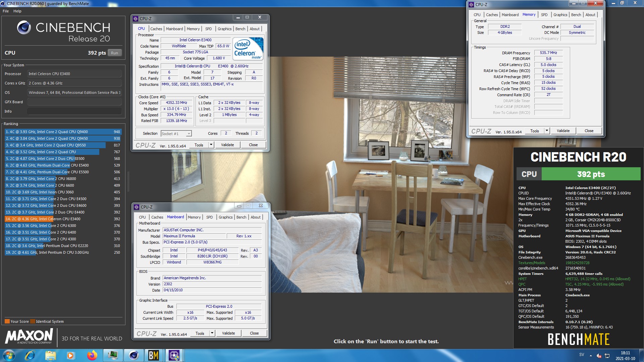The height and width of the screenshot is (362, 644).
Task: Click the MAXON logo
Action: coord(29,336)
